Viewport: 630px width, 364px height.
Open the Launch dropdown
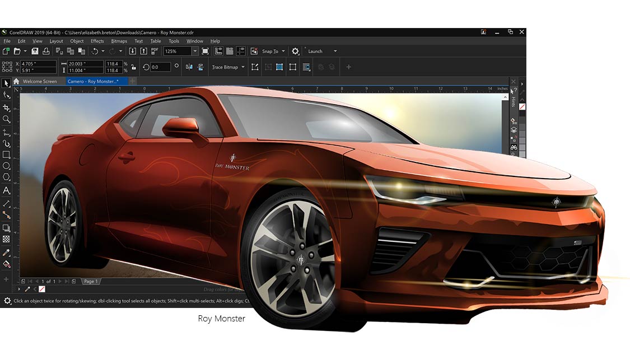(335, 52)
